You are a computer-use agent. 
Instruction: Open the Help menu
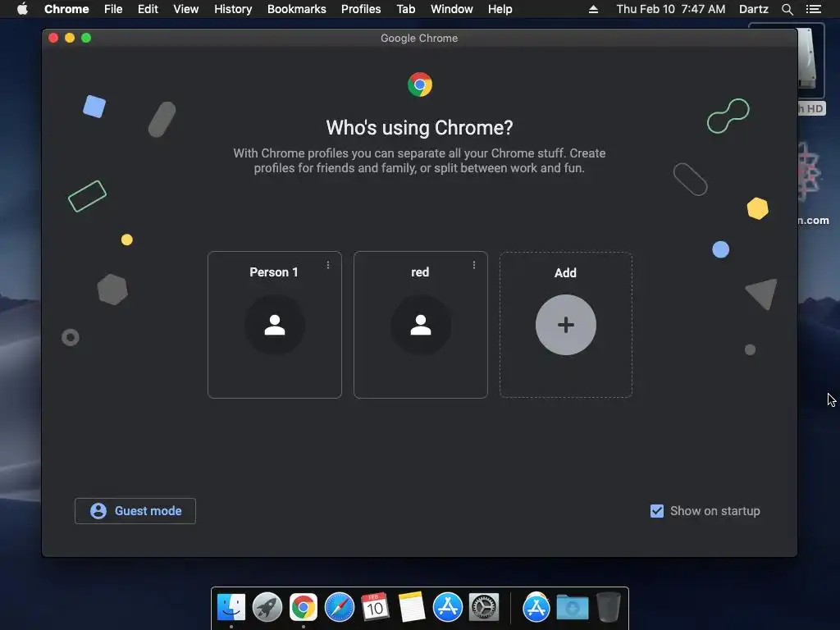(x=500, y=9)
